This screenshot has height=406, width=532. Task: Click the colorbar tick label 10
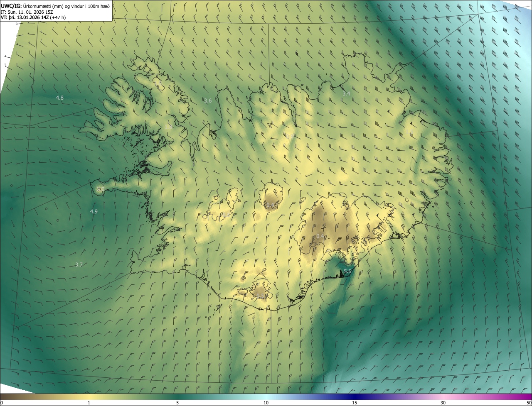click(x=266, y=403)
